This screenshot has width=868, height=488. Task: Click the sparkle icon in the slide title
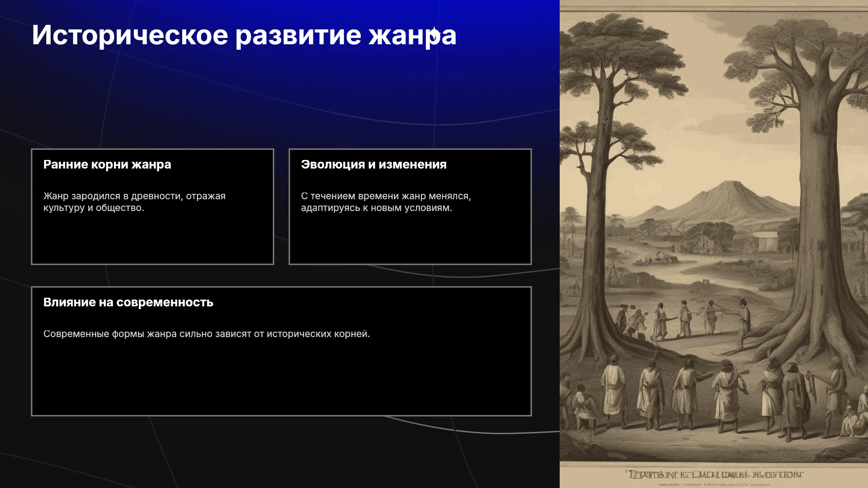pos(434,33)
